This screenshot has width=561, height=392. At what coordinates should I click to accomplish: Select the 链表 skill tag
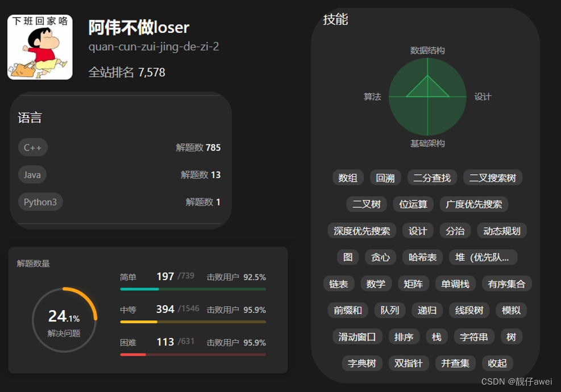tap(338, 283)
